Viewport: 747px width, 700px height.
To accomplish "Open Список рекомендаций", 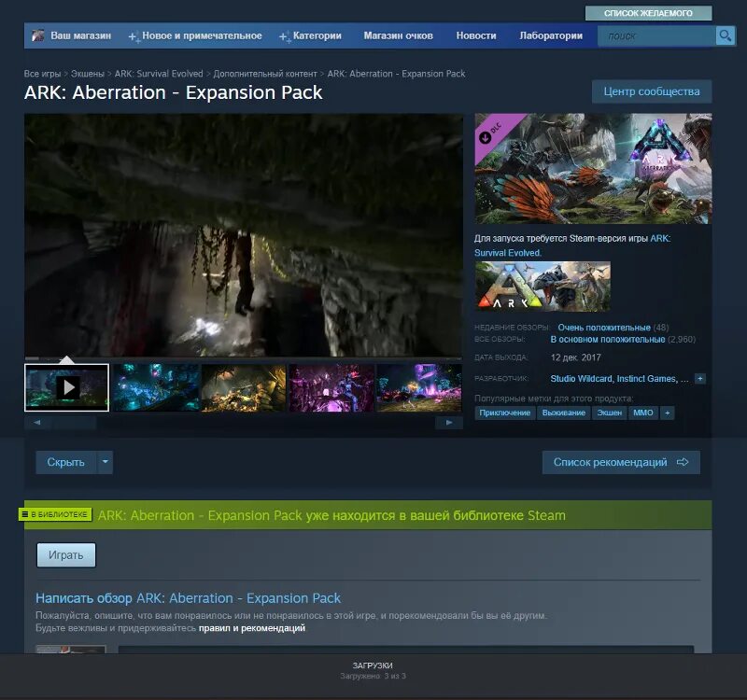I will pyautogui.click(x=621, y=462).
